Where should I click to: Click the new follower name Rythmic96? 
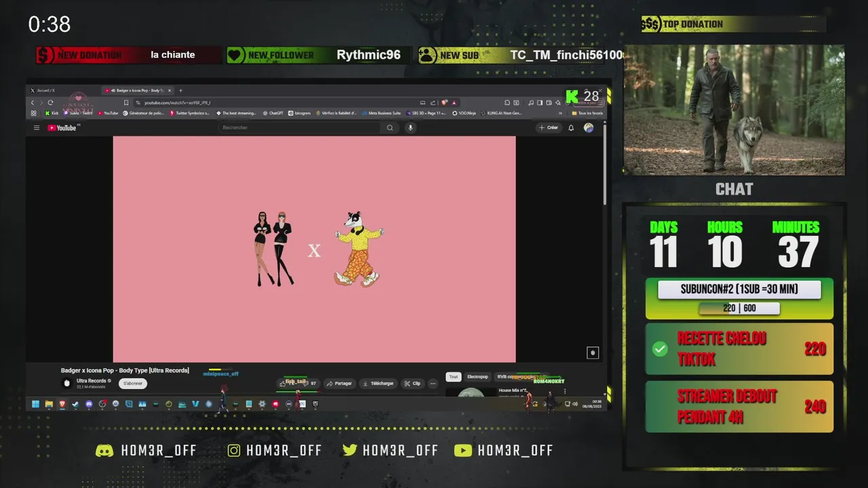[368, 55]
